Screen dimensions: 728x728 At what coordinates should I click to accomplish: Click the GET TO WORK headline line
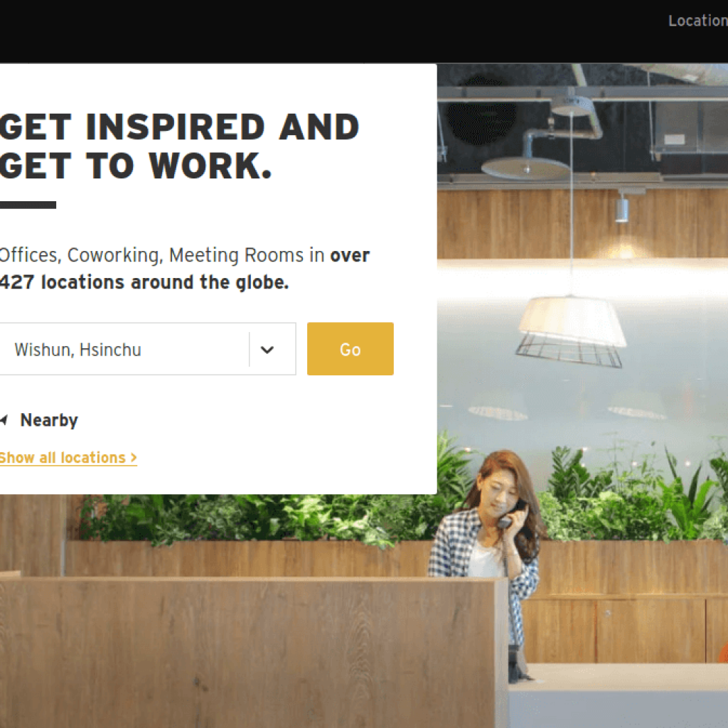point(136,166)
